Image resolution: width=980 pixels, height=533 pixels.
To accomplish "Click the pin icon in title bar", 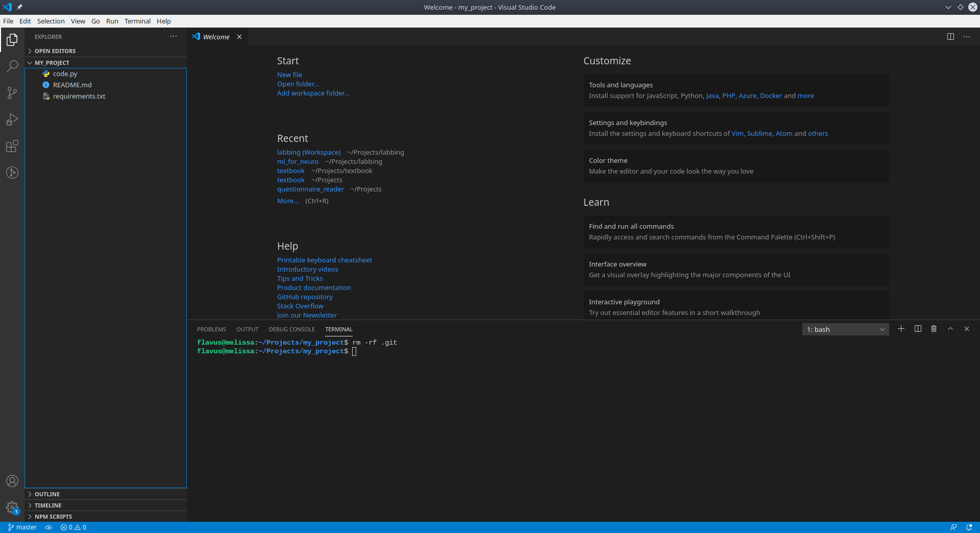I will 19,7.
